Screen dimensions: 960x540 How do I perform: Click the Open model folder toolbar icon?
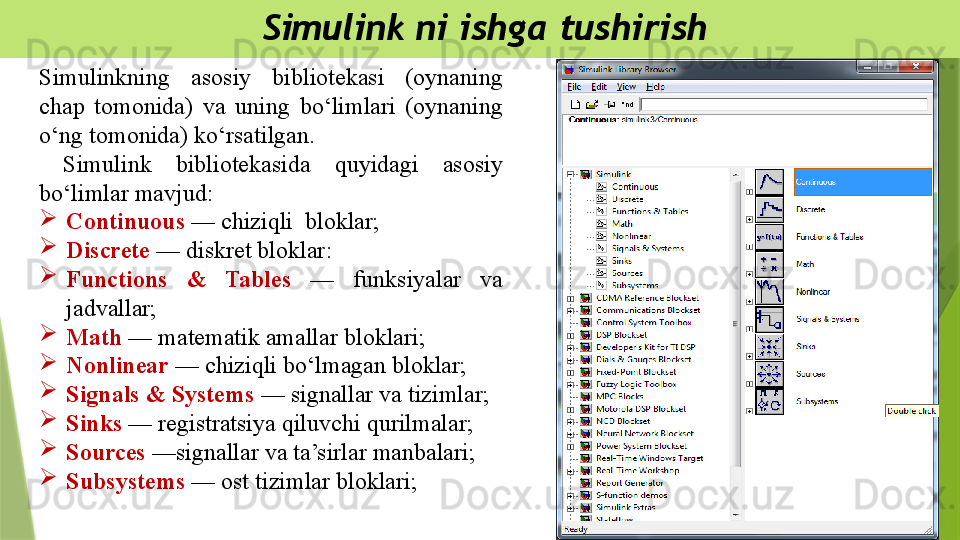point(591,104)
